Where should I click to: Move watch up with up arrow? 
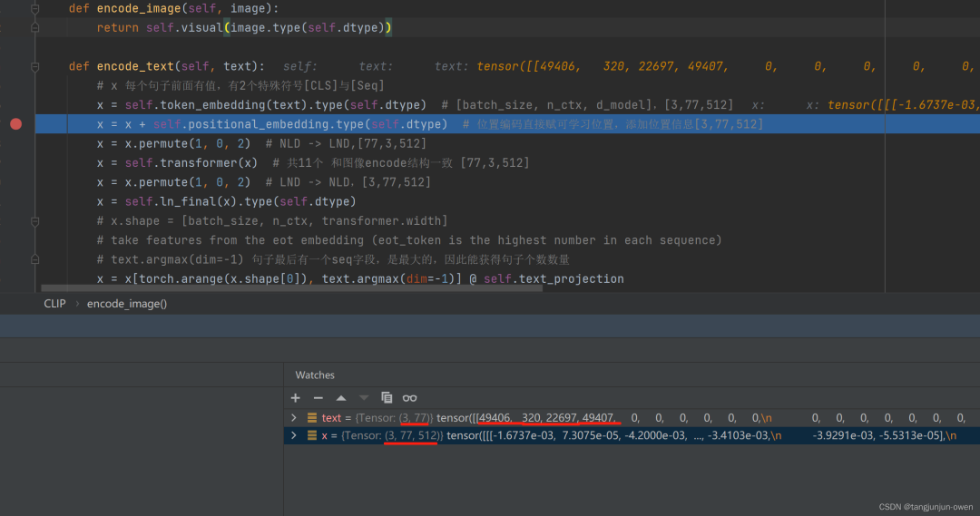341,398
